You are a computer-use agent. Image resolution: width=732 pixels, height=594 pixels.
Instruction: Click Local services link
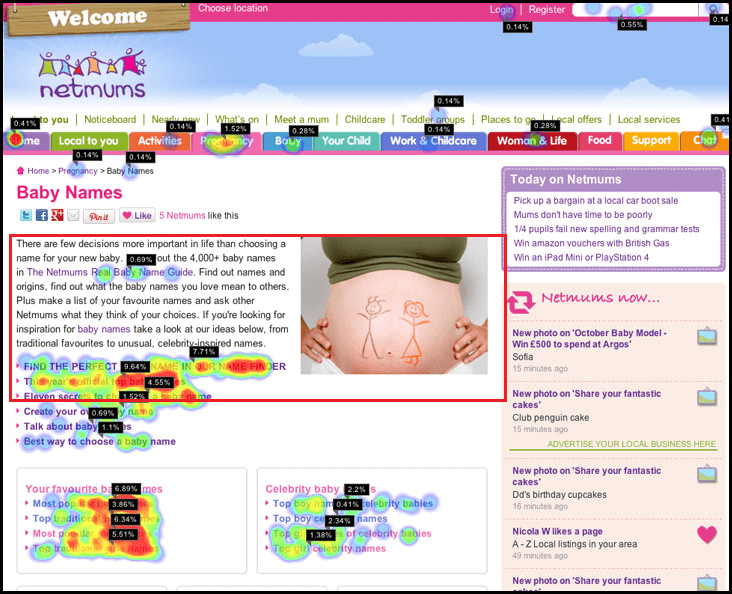point(649,120)
